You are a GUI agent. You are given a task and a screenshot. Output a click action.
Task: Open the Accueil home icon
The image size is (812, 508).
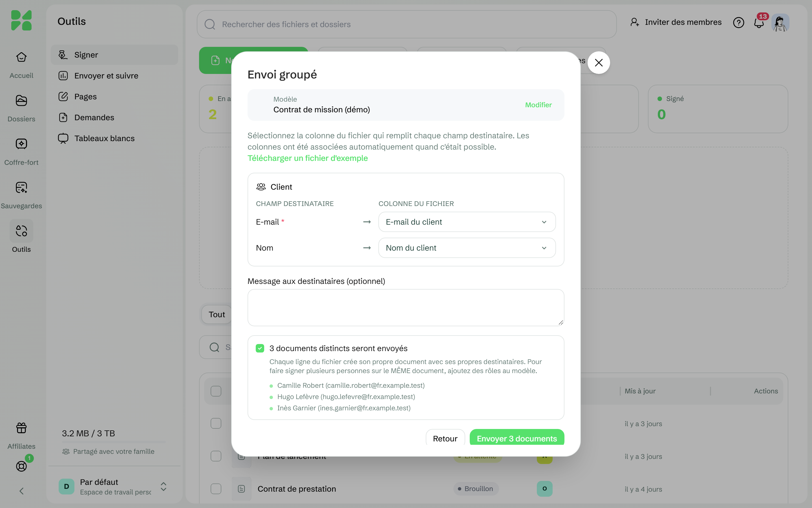(x=21, y=58)
